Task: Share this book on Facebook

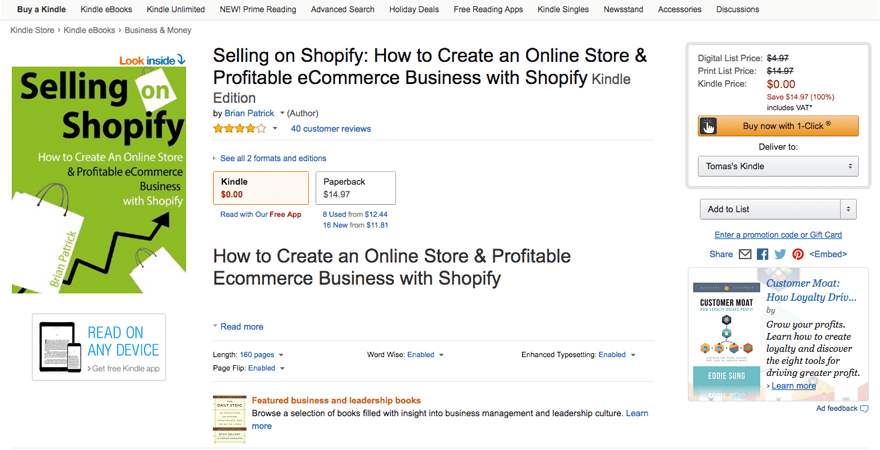Action: click(x=762, y=254)
